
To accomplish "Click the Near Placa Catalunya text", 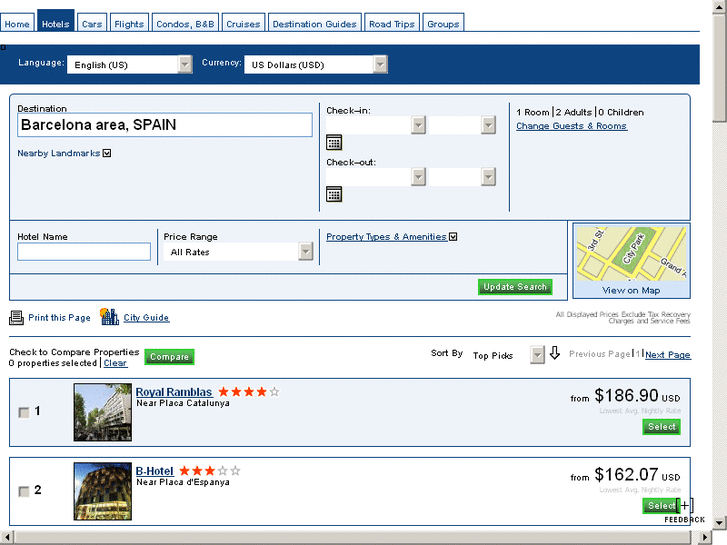I will pos(183,404).
